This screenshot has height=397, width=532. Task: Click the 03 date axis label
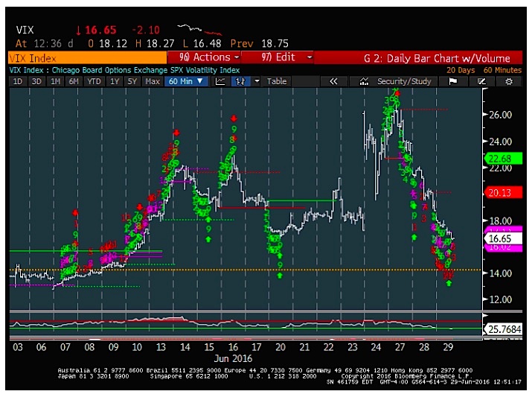click(18, 347)
